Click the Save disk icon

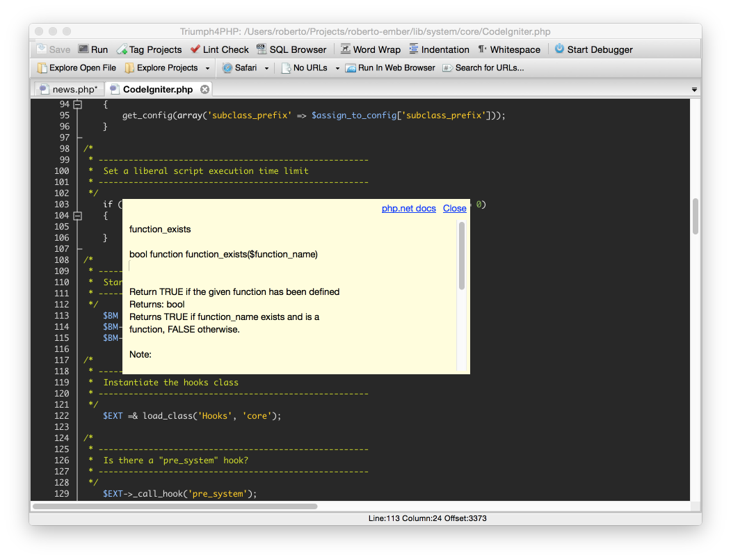tap(42, 49)
